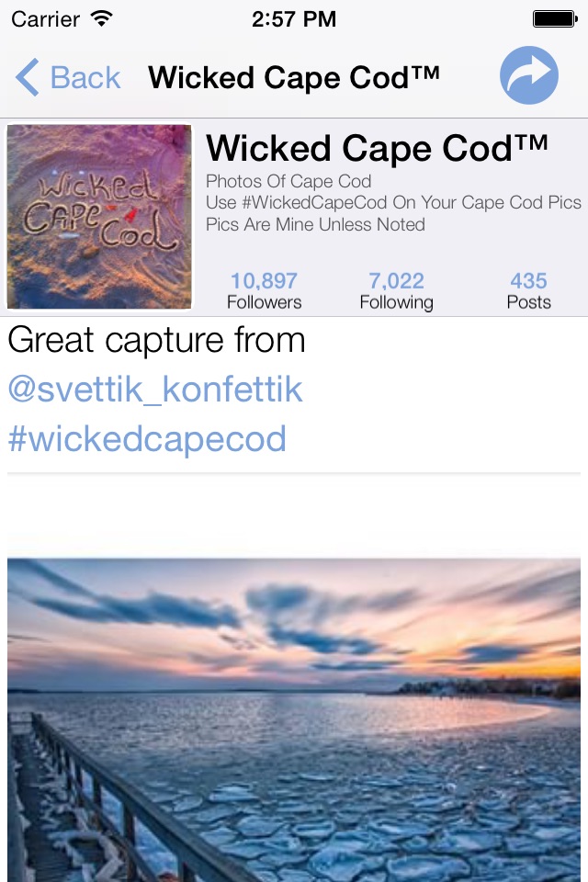Tap the Wi-Fi status icon
The height and width of the screenshot is (882, 588).
[x=102, y=18]
